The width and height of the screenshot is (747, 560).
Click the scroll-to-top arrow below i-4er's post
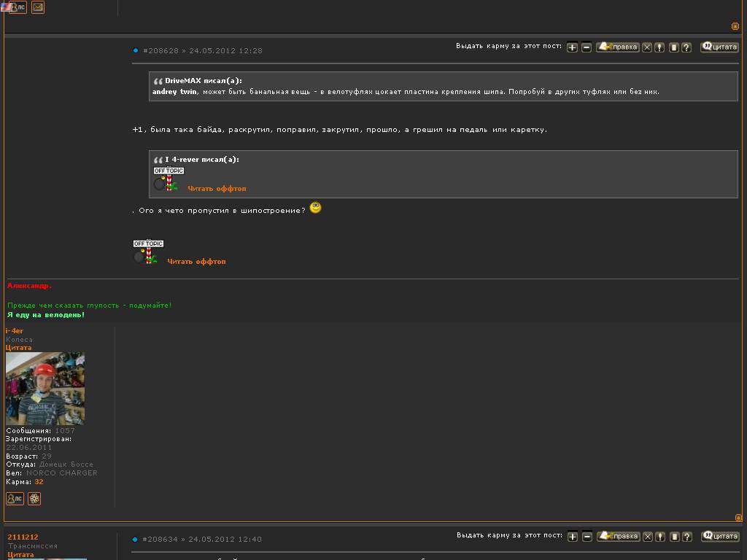pyautogui.click(x=738, y=518)
